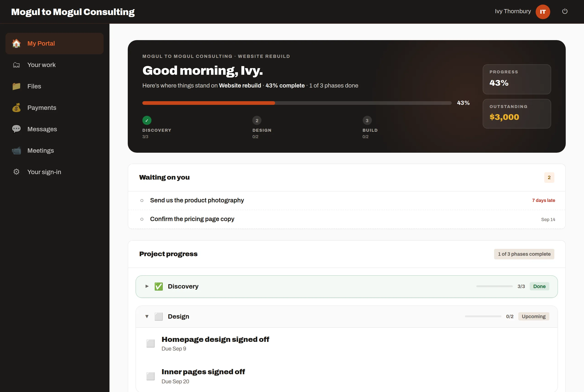Image resolution: width=584 pixels, height=392 pixels.
Task: Click the Discovery phase mini progress bar
Action: pyautogui.click(x=494, y=286)
